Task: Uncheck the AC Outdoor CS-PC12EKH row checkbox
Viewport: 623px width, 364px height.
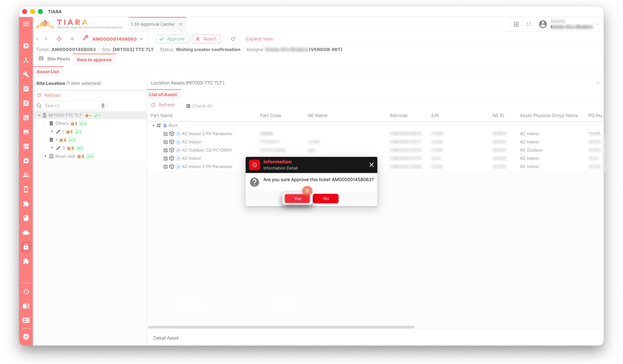Action: pyautogui.click(x=166, y=150)
